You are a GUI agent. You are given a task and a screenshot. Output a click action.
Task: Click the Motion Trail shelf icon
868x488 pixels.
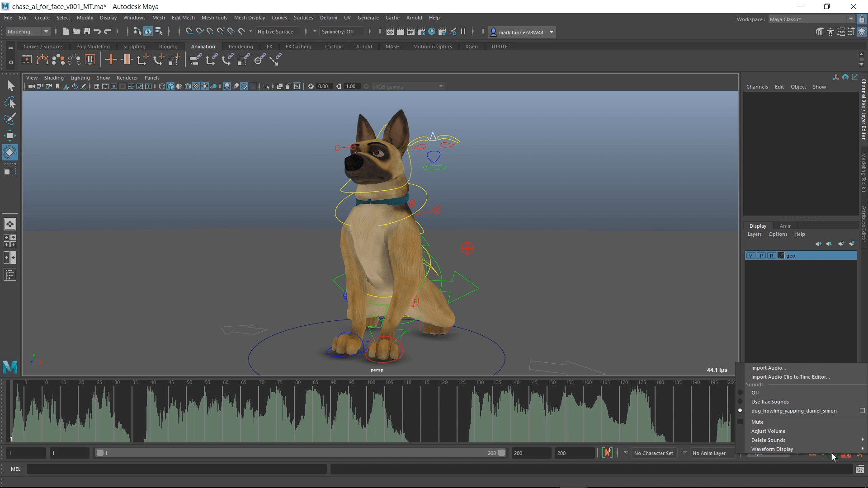point(42,60)
